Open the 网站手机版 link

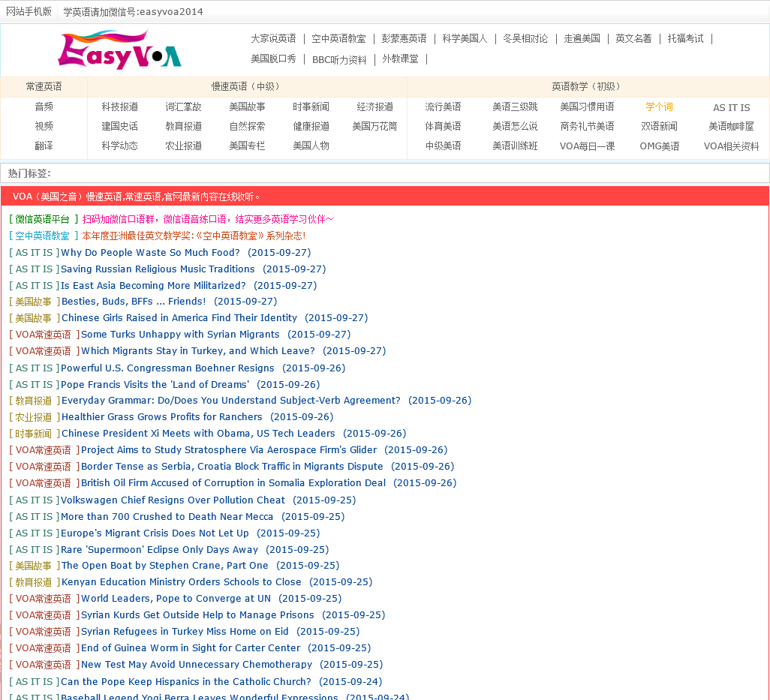coord(29,11)
